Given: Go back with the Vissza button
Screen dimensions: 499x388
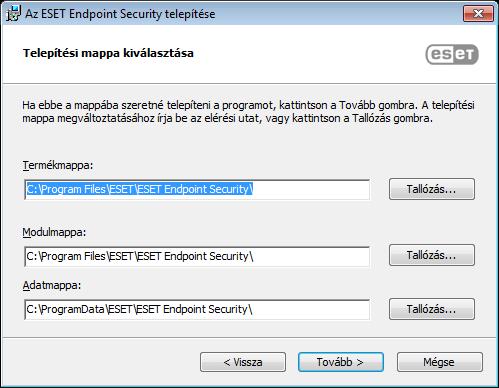Looking at the screenshot, I should tap(243, 362).
